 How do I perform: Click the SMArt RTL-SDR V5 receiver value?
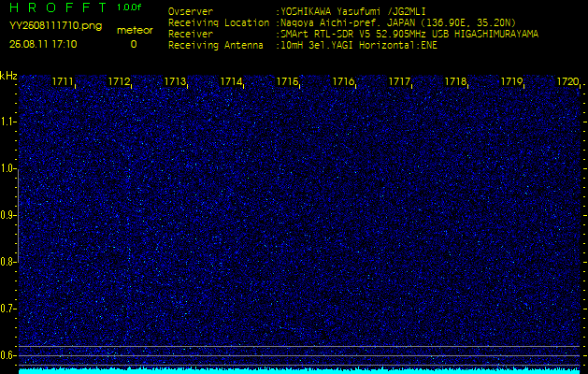tap(409, 35)
